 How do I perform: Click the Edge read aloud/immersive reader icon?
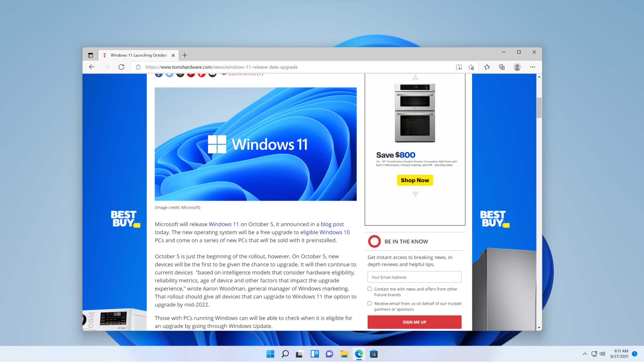click(x=459, y=67)
